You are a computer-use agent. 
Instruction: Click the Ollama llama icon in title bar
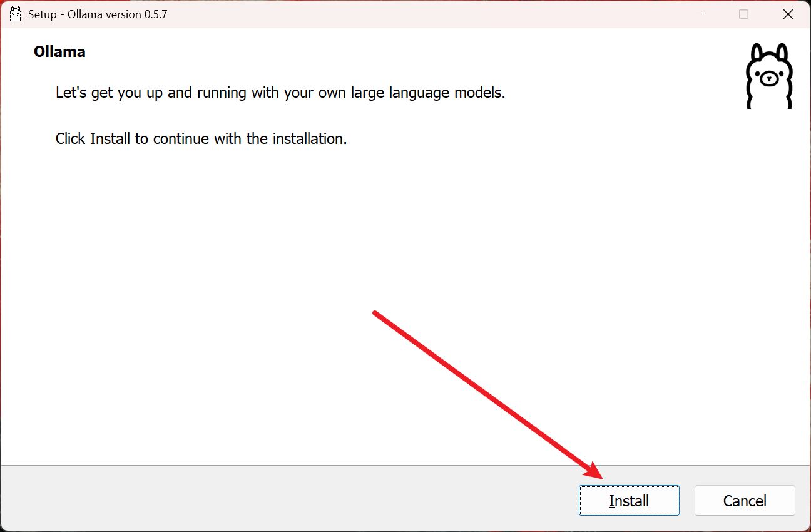tap(16, 14)
